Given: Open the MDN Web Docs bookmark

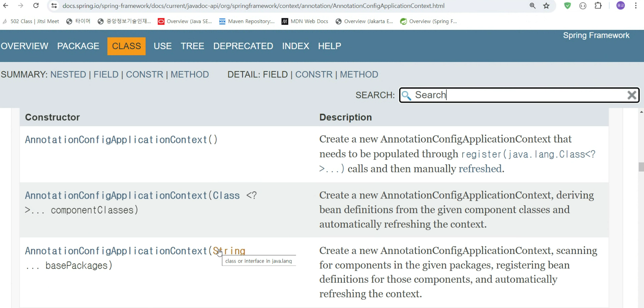Looking at the screenshot, I should pos(305,22).
